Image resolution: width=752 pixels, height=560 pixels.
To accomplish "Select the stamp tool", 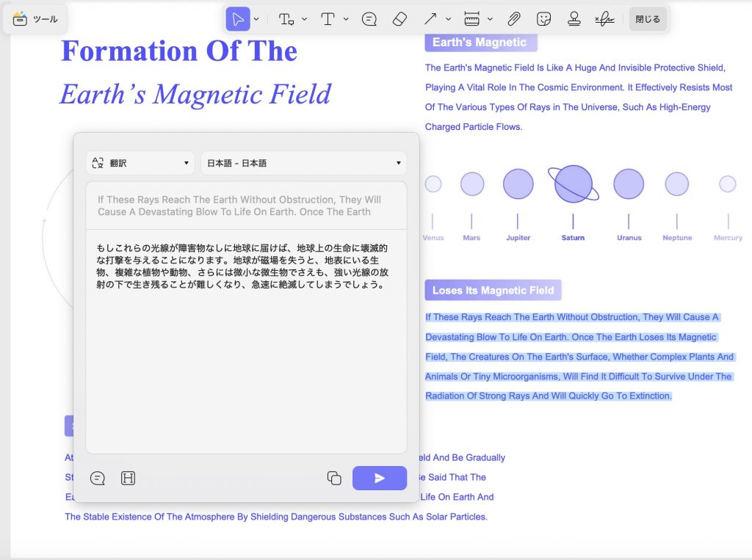I will pos(574,19).
